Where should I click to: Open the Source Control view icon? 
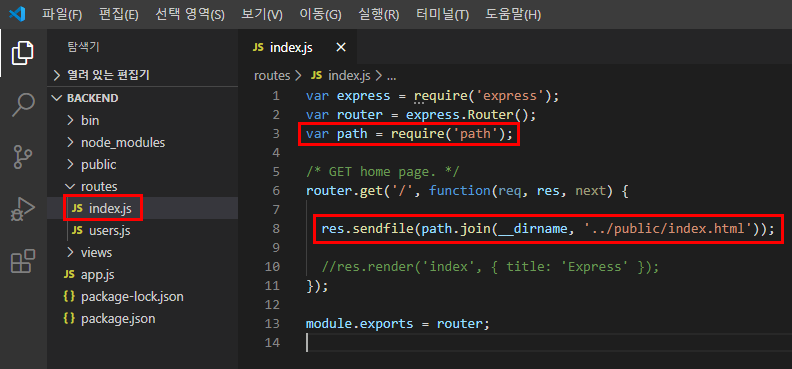[23, 156]
